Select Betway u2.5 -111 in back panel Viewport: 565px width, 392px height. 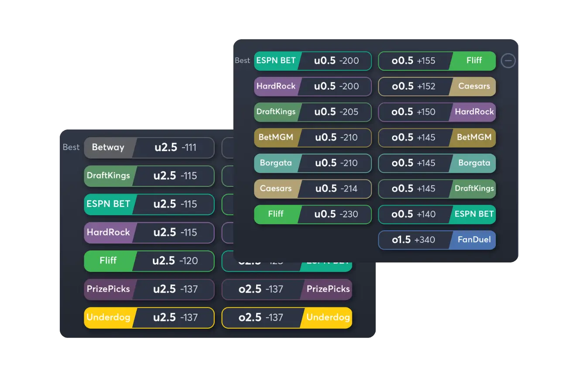149,147
